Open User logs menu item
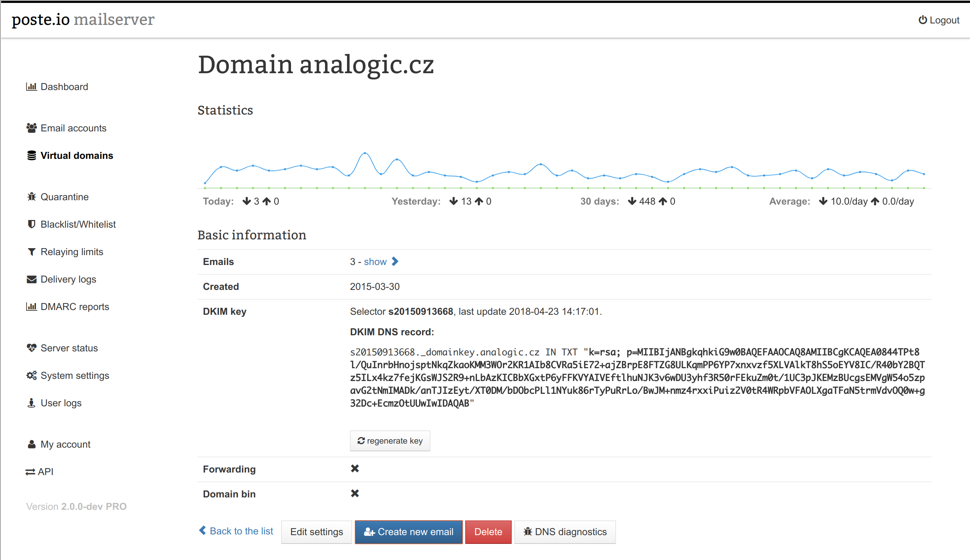The height and width of the screenshot is (560, 970). [61, 403]
